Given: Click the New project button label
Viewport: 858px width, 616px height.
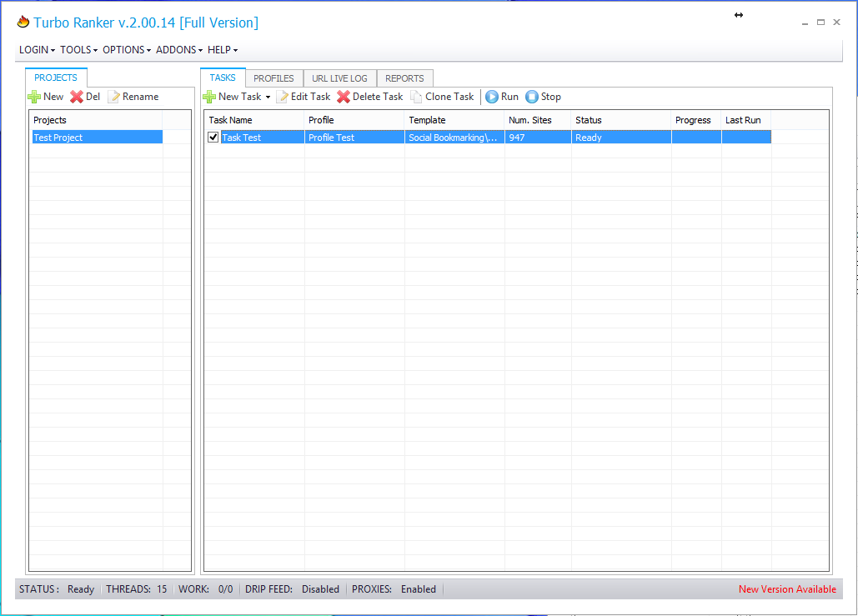Looking at the screenshot, I should (x=53, y=97).
